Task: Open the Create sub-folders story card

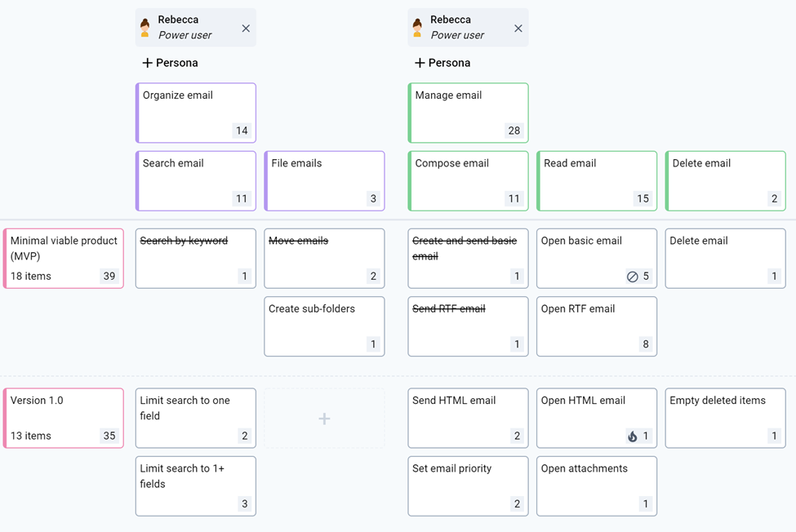Action: (x=324, y=326)
